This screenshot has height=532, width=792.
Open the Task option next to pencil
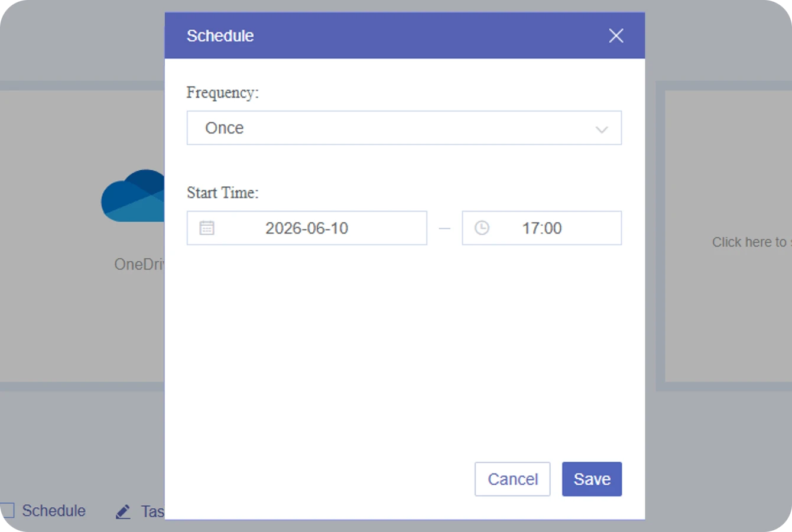152,511
